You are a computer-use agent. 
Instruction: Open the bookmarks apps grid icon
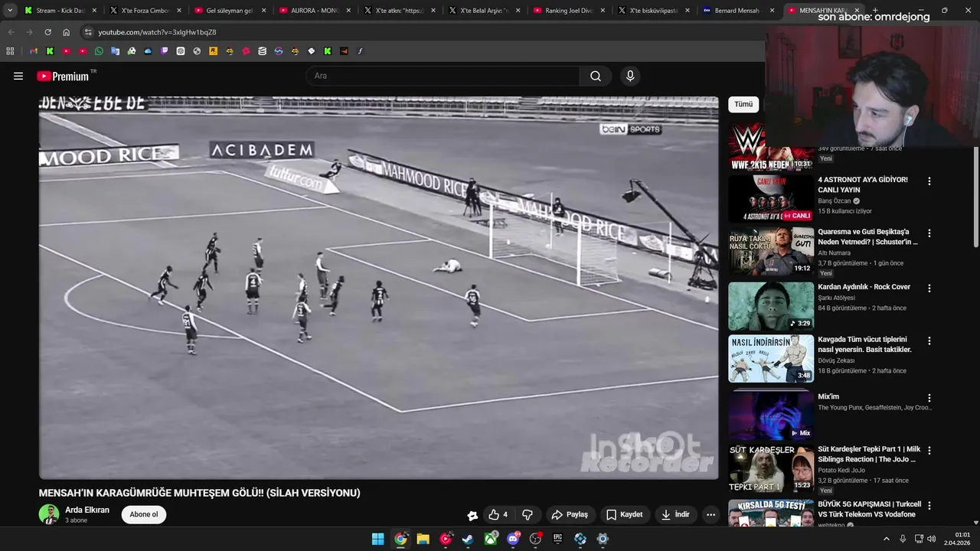pos(10,51)
